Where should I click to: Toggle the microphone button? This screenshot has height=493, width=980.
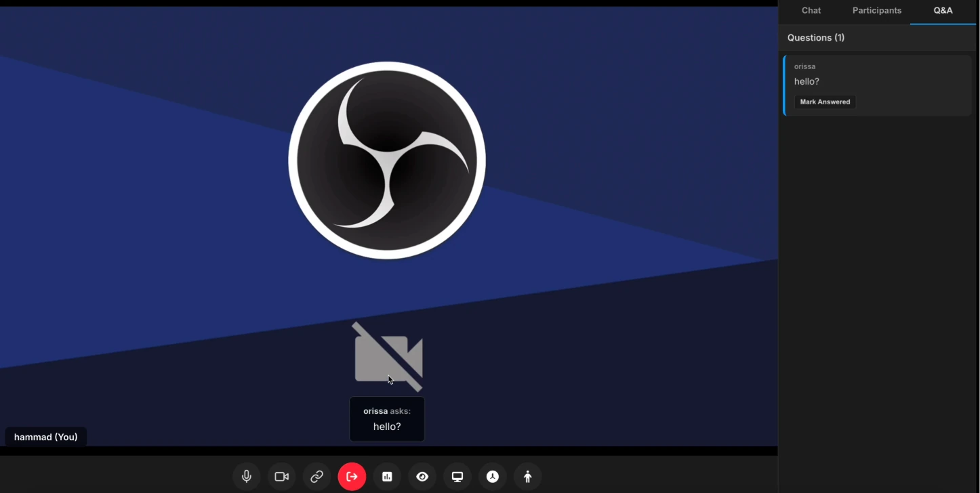(x=247, y=477)
